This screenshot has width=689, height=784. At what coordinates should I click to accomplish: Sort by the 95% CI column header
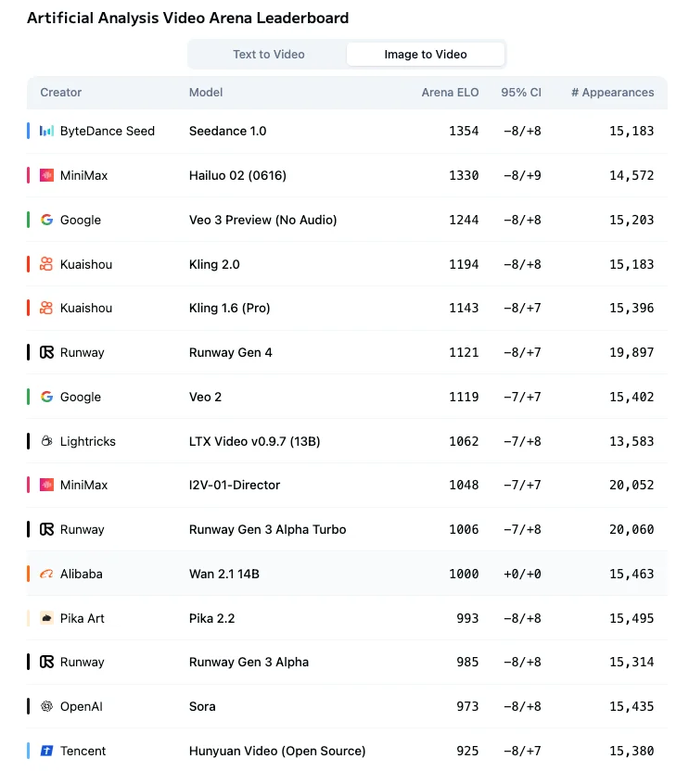click(521, 93)
